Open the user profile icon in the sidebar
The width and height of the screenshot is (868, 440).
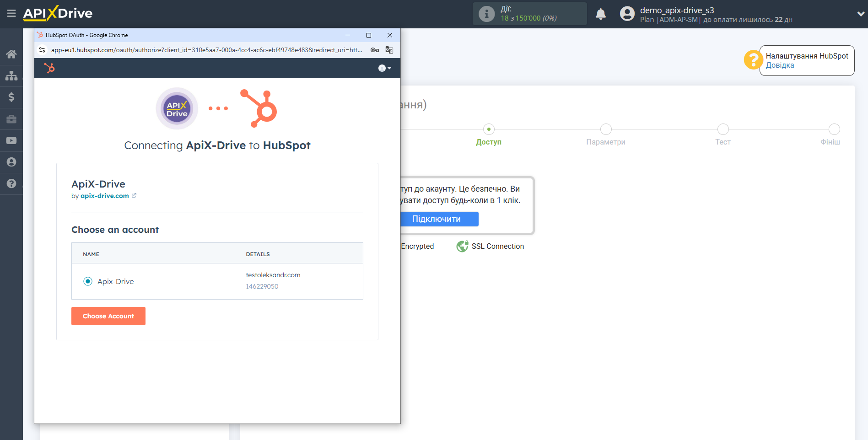[11, 162]
